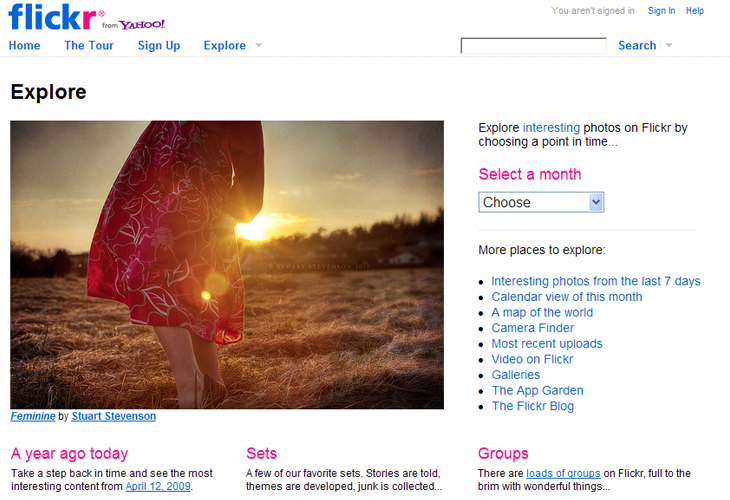Open the Feminine photo title link
Viewport: 730px width, 500px height.
(33, 416)
